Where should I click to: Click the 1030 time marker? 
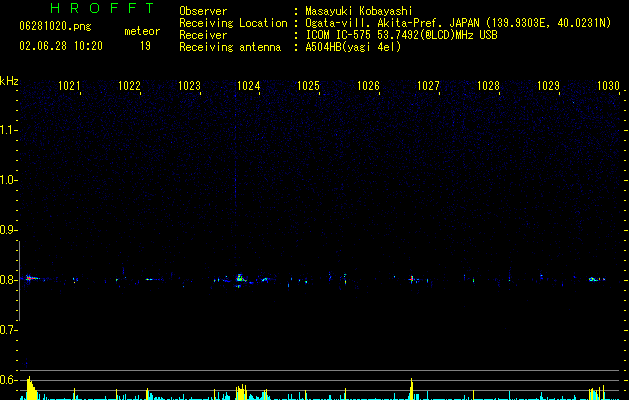tap(608, 86)
